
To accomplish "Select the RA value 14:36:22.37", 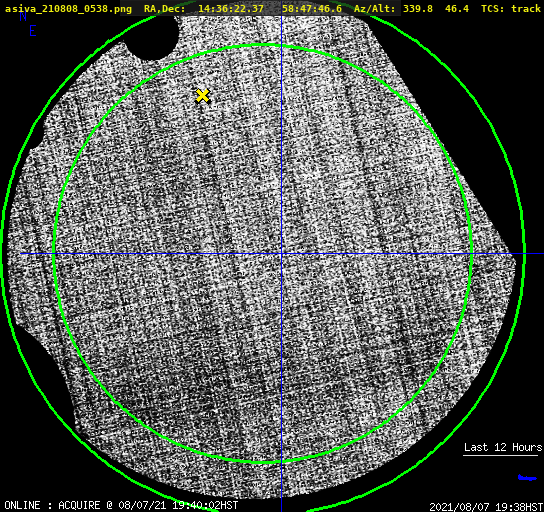I will click(231, 9).
